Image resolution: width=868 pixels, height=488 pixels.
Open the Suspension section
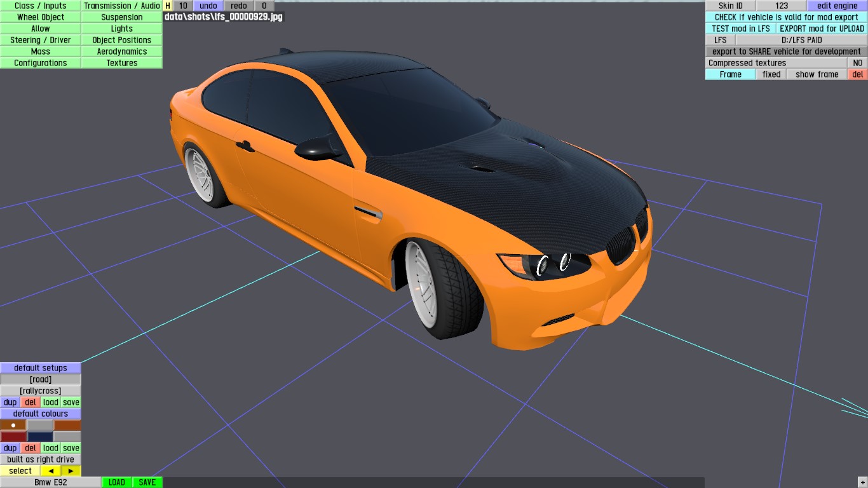click(122, 17)
